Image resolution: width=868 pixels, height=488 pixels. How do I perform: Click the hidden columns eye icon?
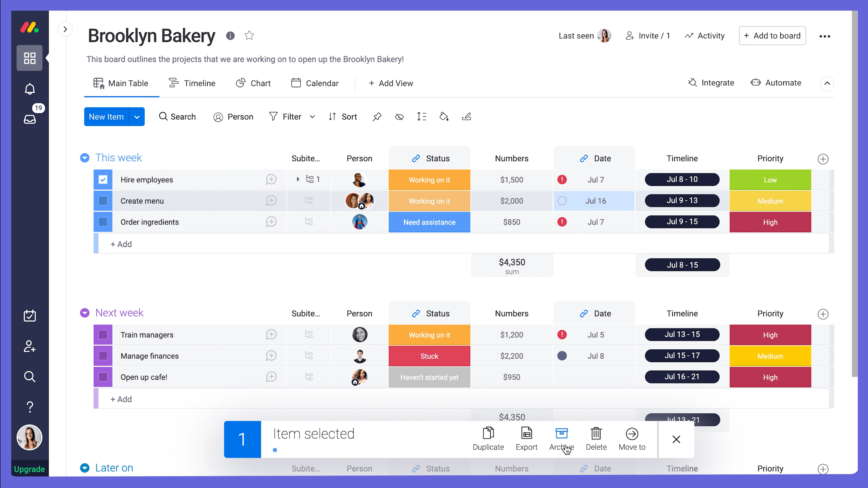click(x=399, y=117)
